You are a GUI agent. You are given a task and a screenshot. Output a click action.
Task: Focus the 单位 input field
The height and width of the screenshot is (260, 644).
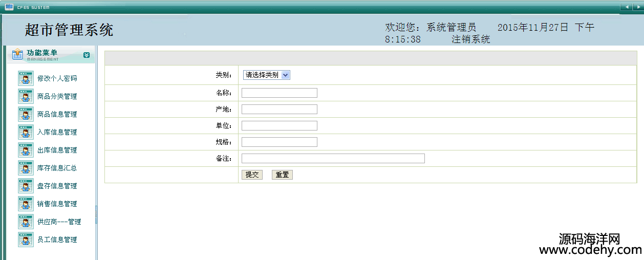280,125
